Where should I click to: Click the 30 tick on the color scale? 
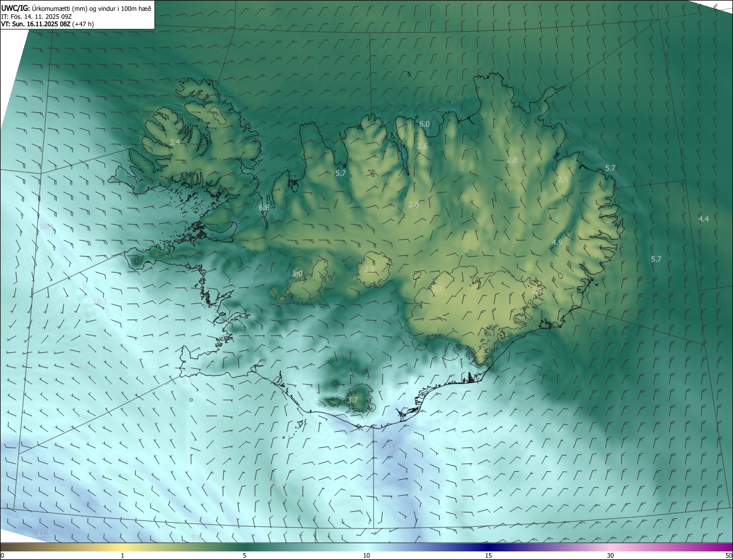[610, 555]
